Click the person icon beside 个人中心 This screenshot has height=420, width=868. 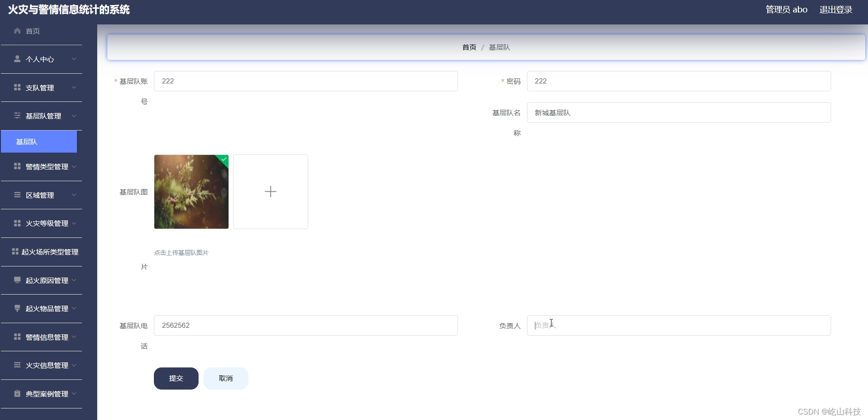[18, 59]
